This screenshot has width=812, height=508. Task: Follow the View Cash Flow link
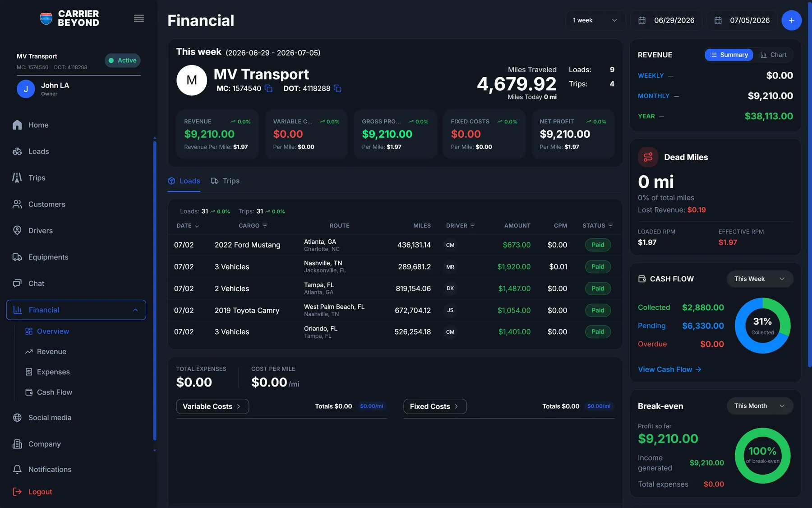(669, 369)
